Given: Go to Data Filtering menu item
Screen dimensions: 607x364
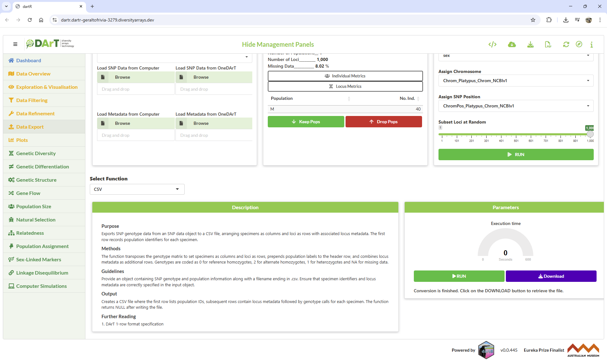Looking at the screenshot, I should point(32,100).
